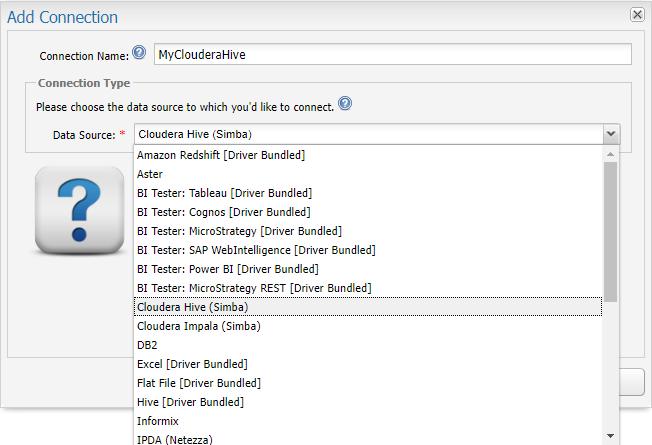Select BI Tester: Tableau option
Viewport: 652px width, 445px height.
[368, 193]
